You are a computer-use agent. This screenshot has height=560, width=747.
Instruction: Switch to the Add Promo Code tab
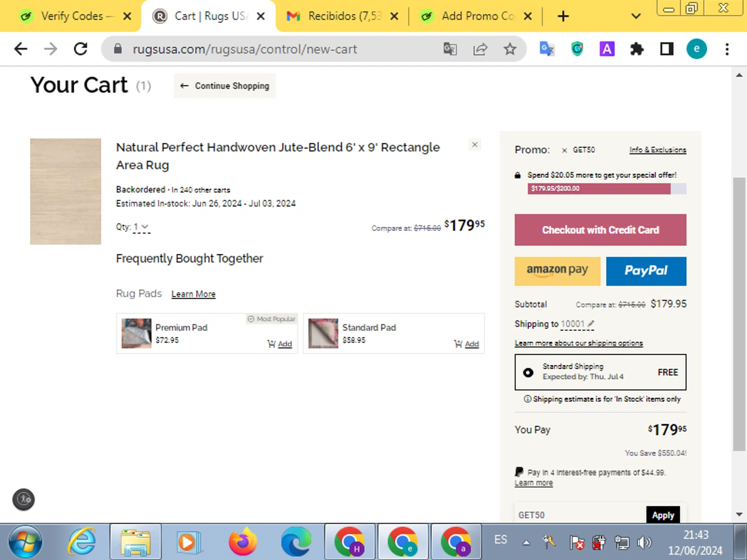pos(477,16)
